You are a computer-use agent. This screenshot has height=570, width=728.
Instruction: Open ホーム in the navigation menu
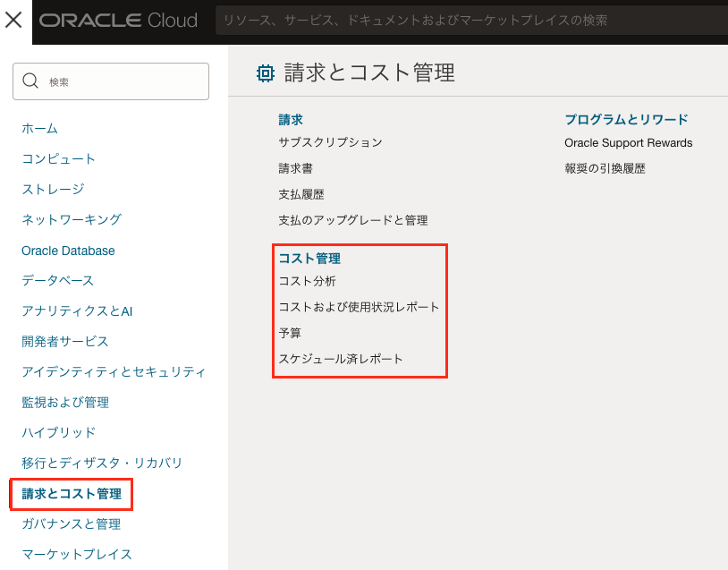point(39,129)
